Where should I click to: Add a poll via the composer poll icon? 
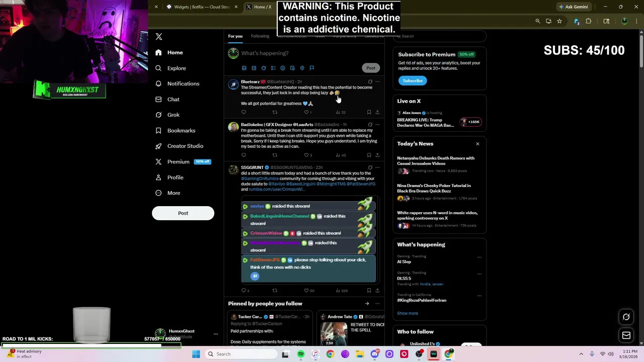click(x=273, y=68)
